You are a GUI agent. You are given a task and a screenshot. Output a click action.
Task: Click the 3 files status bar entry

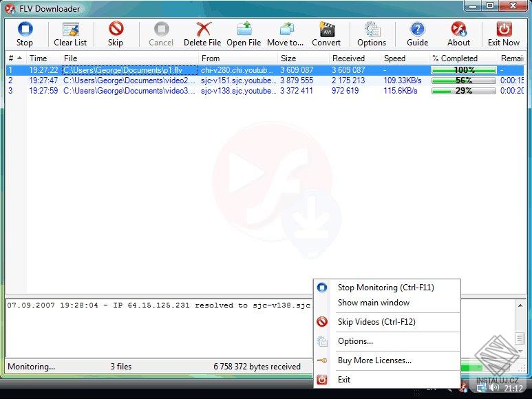(121, 367)
